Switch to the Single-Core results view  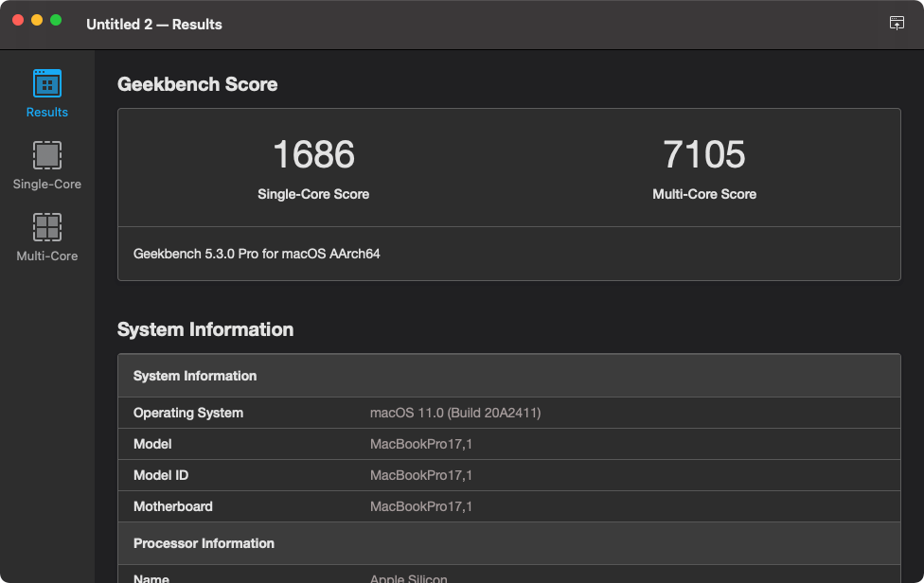pyautogui.click(x=47, y=166)
